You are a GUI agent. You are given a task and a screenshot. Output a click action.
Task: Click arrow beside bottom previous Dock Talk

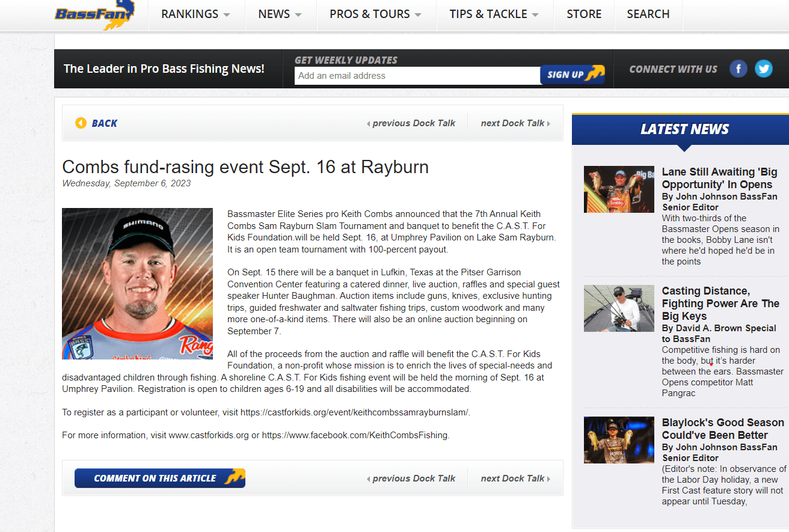tap(368, 478)
